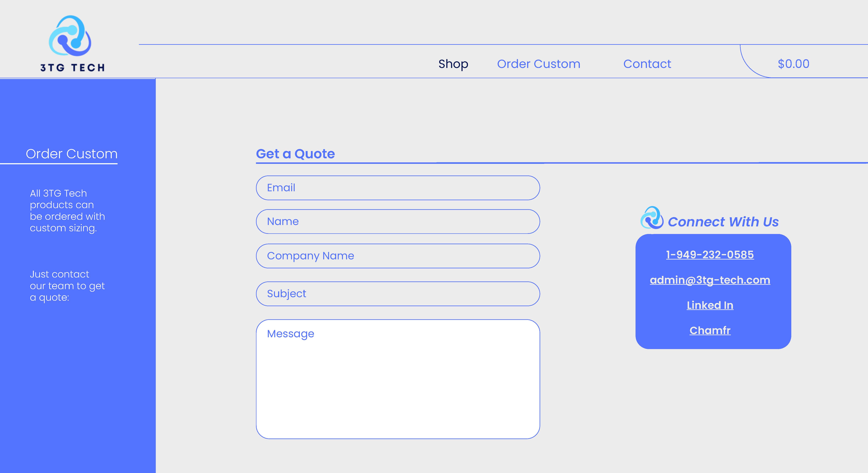868x473 pixels.
Task: Click the 3TG TECH wordmark text
Action: (72, 68)
